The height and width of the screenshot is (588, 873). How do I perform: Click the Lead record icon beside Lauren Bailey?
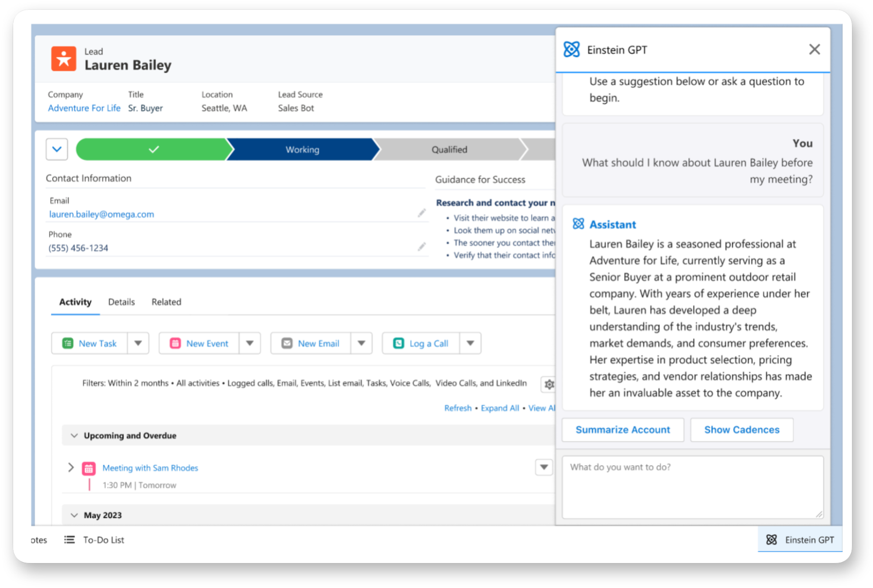click(x=63, y=58)
